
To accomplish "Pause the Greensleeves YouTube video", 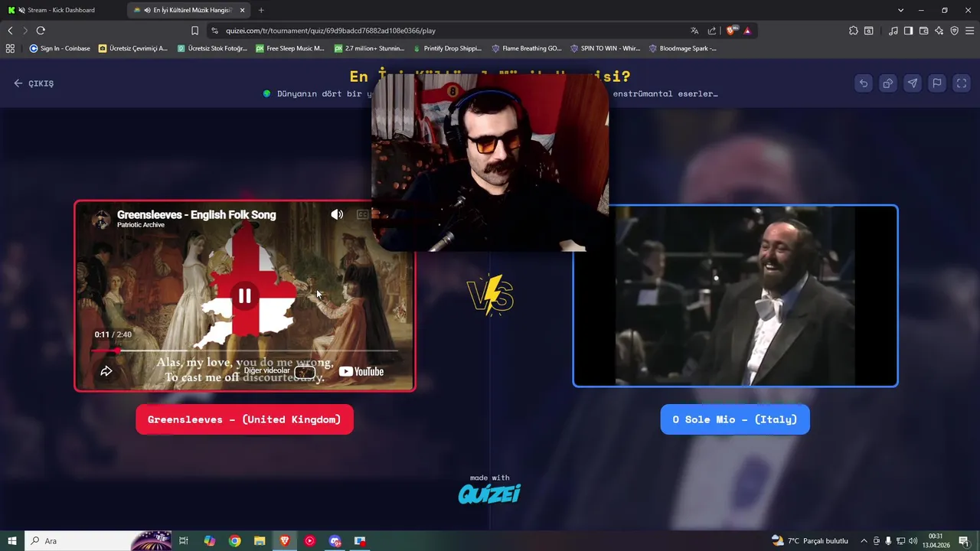I will click(x=244, y=296).
